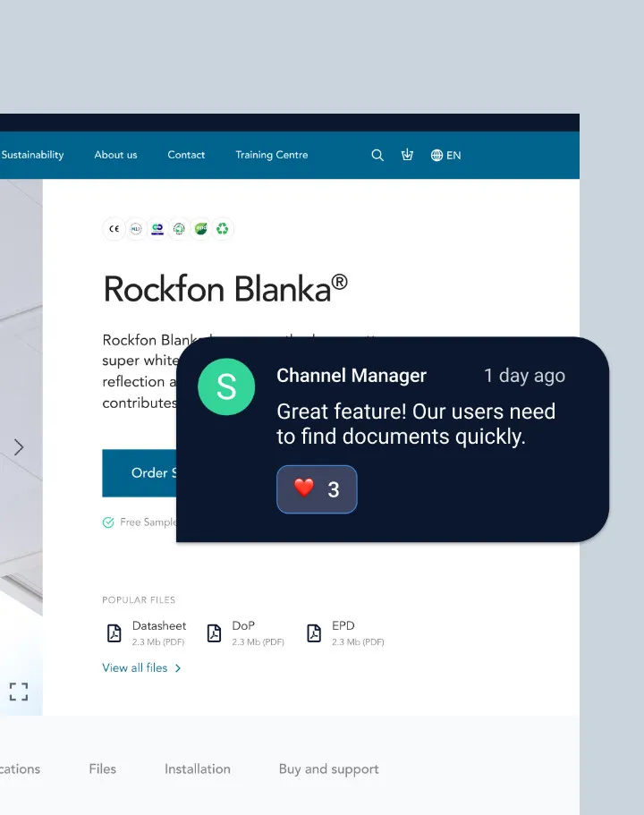Open the sample basket icon

[x=408, y=155]
